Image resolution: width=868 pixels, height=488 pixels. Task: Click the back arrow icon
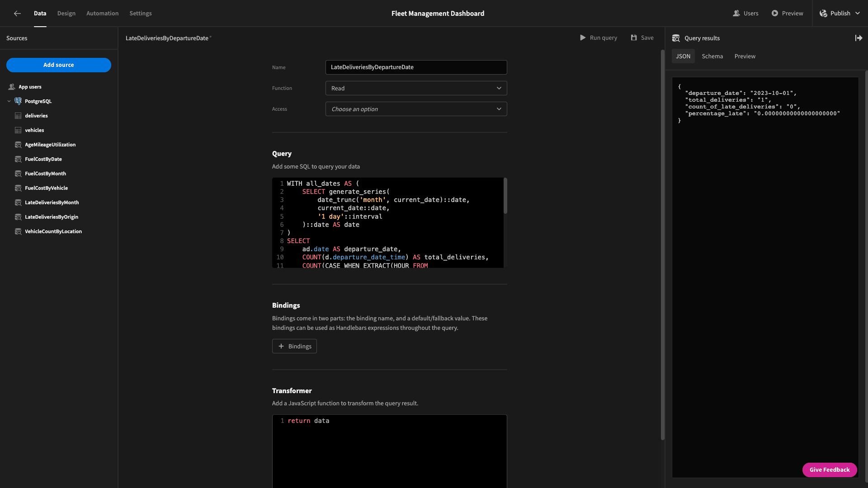17,14
